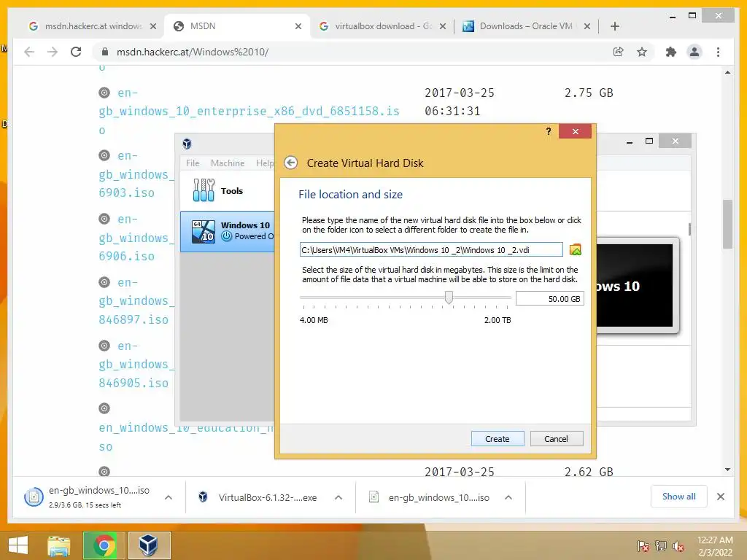Click Chrome's back navigation arrow
This screenshot has height=560, width=747.
click(x=29, y=52)
